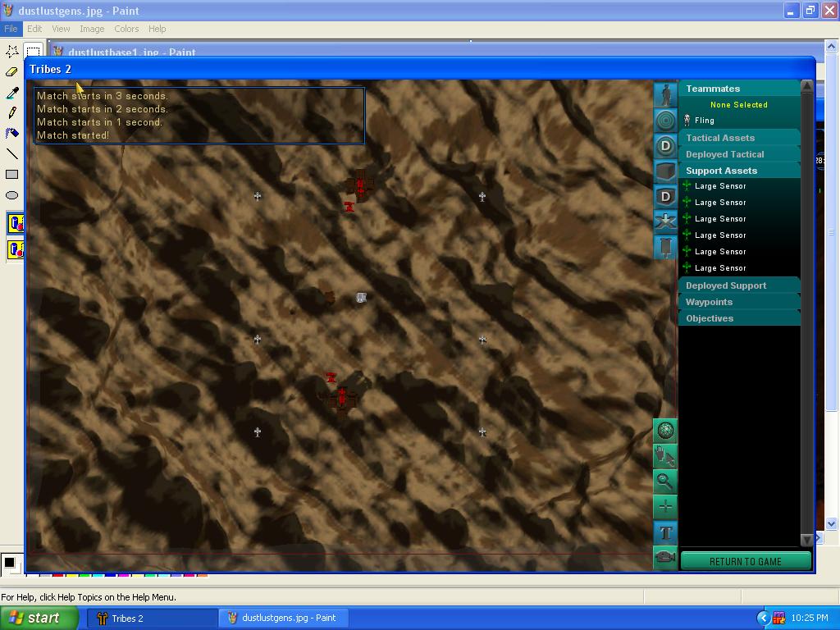840x630 pixels.
Task: Select the opaque selection option
Action: (x=16, y=223)
